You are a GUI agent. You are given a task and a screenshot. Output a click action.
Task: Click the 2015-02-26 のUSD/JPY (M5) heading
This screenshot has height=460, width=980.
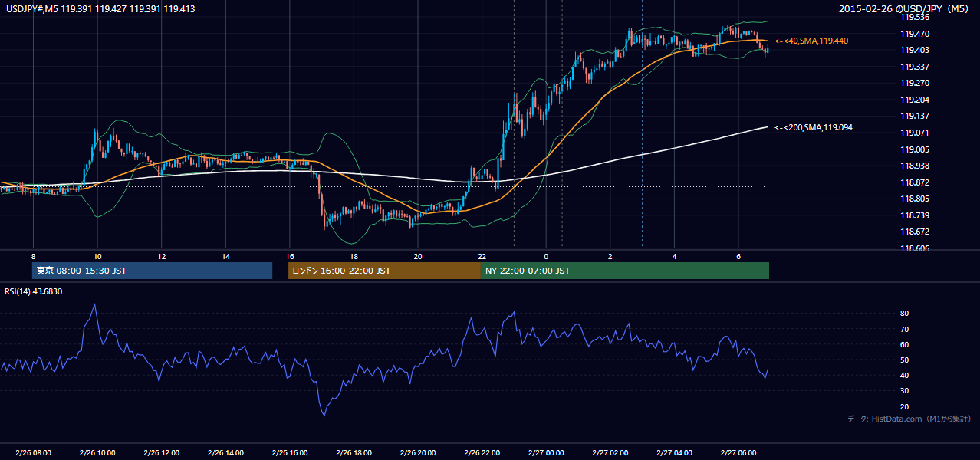(905, 9)
